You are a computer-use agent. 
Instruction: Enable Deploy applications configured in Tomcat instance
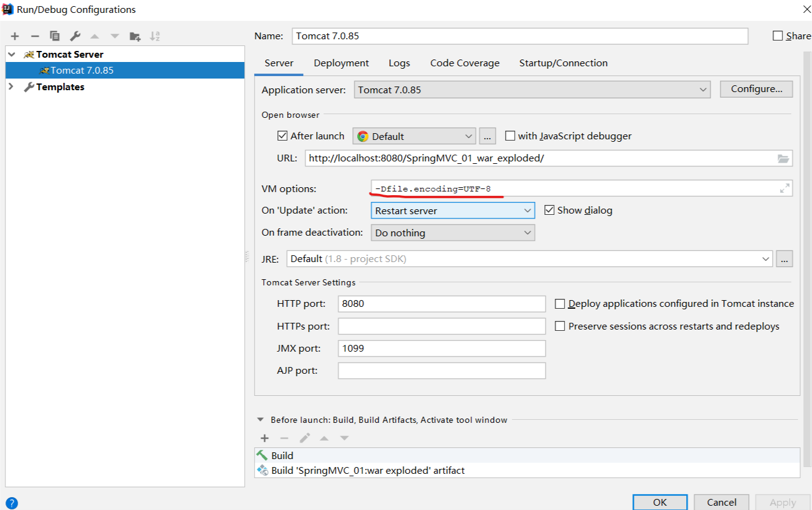[560, 304]
